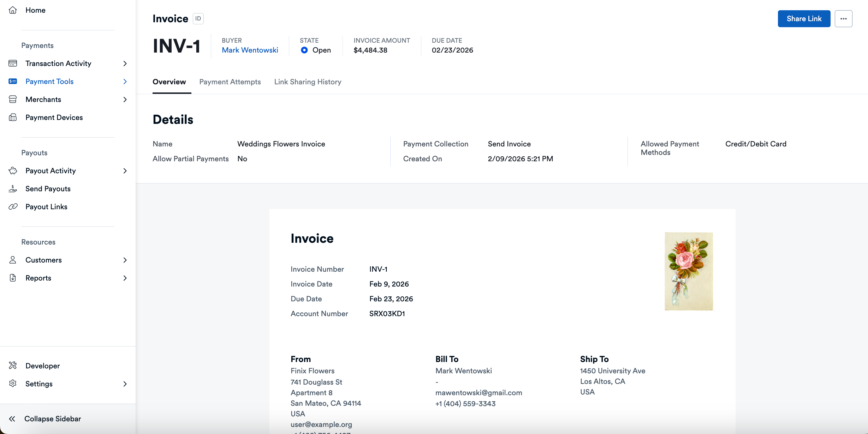Open buyer Mark Wentowski's profile
Viewport: 868px width, 434px height.
(250, 50)
